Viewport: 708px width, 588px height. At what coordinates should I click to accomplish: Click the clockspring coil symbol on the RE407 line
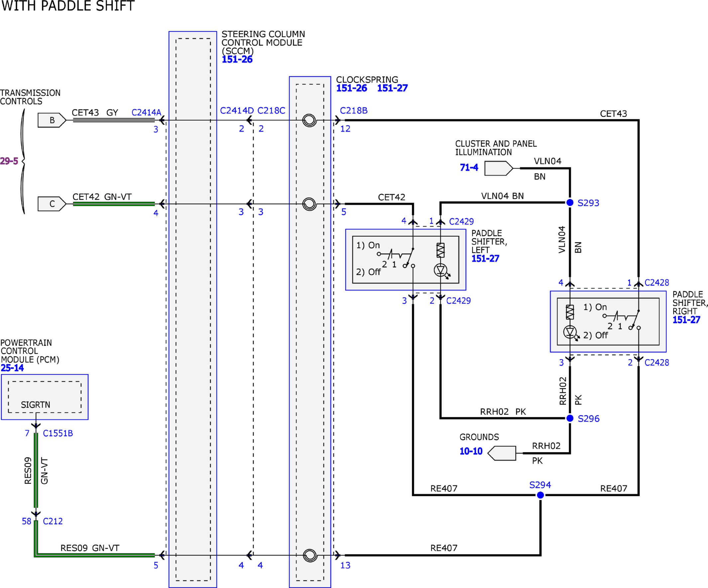click(x=310, y=555)
